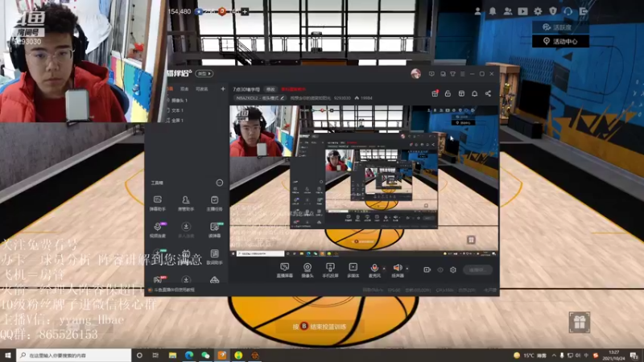
Task: Select the 全屏 1 source row
Action: click(x=177, y=120)
